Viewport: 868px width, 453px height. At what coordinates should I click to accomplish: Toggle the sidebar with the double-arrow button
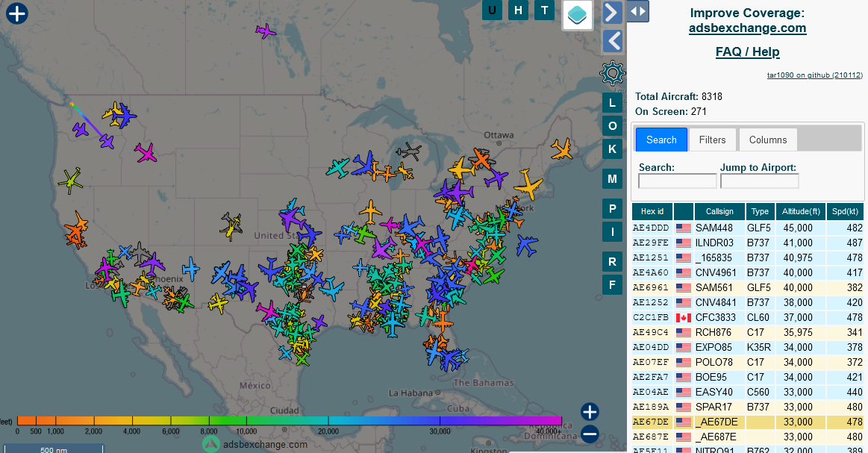click(637, 11)
